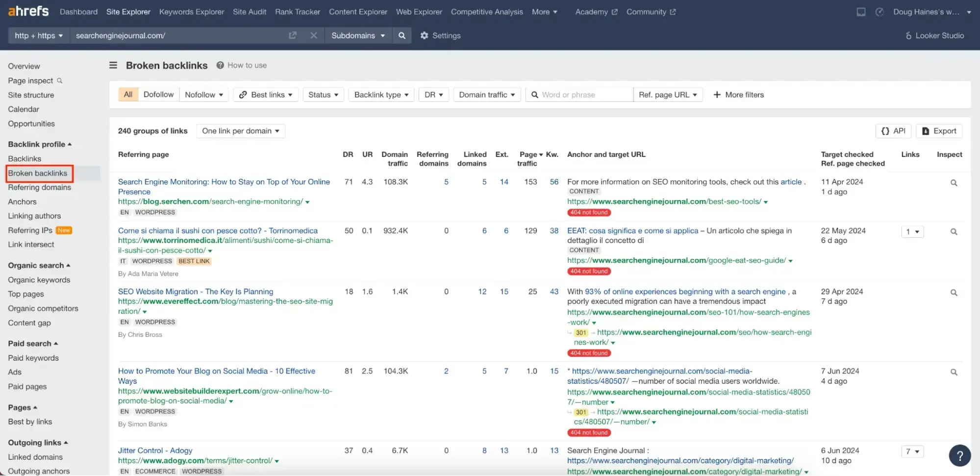Open target URL in new tab icon
The width and height of the screenshot is (980, 476).
tap(293, 35)
